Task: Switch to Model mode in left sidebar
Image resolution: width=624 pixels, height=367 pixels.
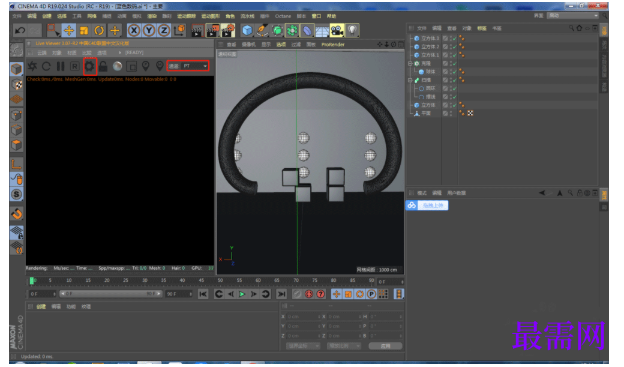Action: [x=16, y=69]
